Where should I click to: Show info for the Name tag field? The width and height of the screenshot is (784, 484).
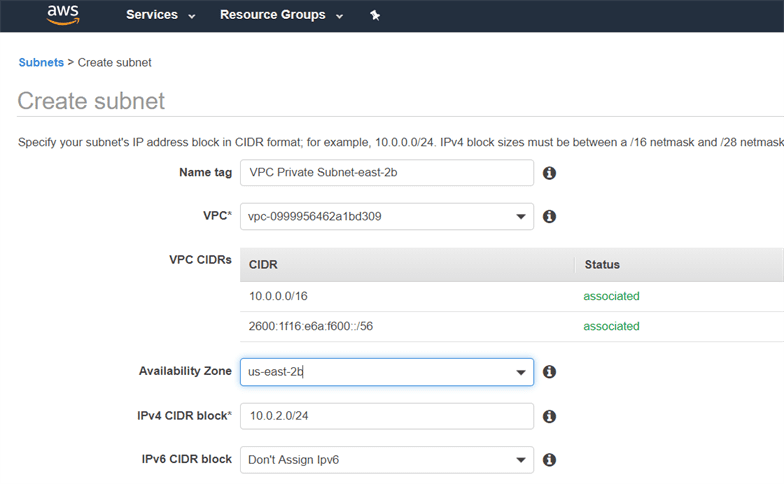(549, 173)
